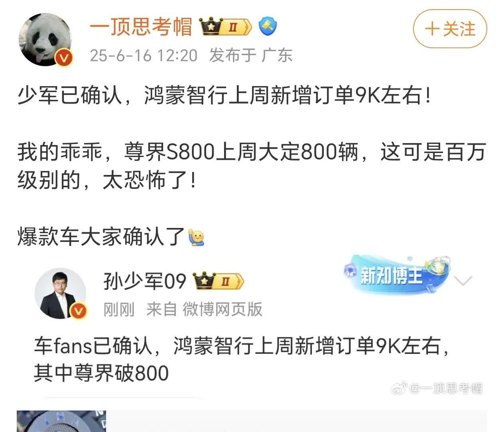Follow 一顶思考帽 with the 关注 button
The image size is (504, 432).
[x=450, y=29]
